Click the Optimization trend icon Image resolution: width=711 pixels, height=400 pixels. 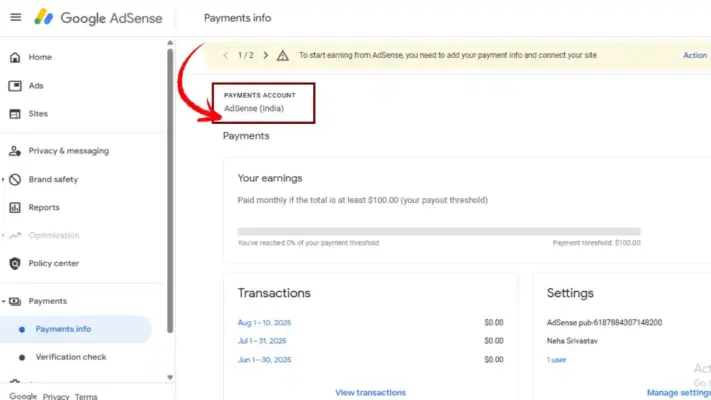pyautogui.click(x=15, y=235)
